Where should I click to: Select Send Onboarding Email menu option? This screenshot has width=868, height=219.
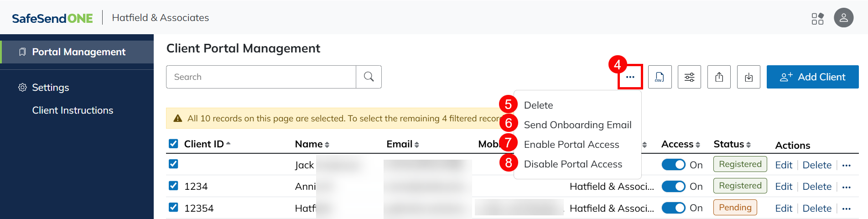[x=577, y=125]
